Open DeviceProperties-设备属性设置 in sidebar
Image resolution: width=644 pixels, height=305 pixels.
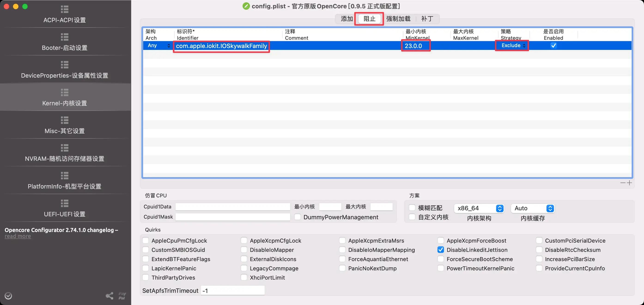point(64,76)
